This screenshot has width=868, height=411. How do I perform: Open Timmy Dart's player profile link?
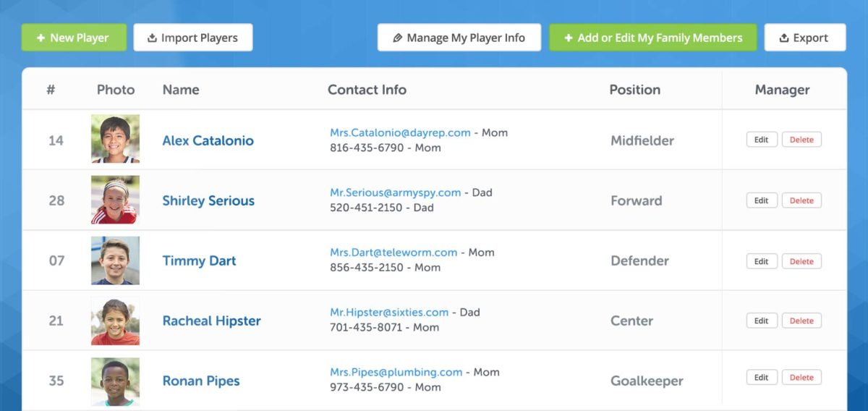pyautogui.click(x=199, y=260)
